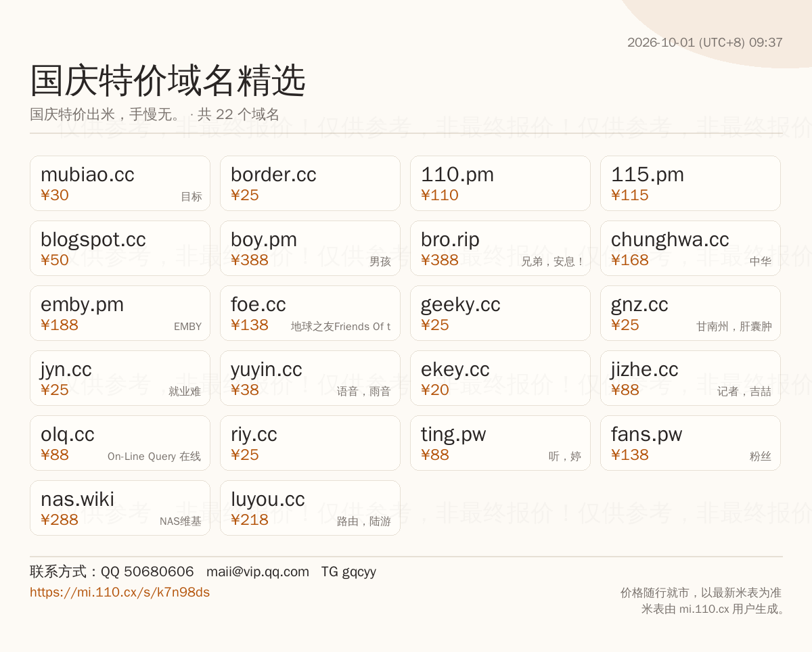Click the 115.pm domain name

click(x=648, y=174)
